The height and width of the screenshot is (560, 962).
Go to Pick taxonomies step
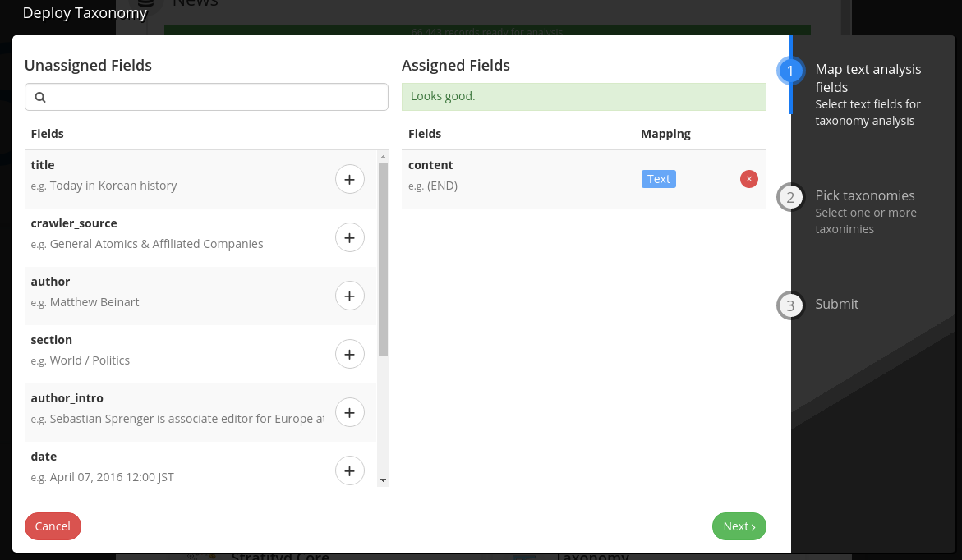[x=865, y=195]
